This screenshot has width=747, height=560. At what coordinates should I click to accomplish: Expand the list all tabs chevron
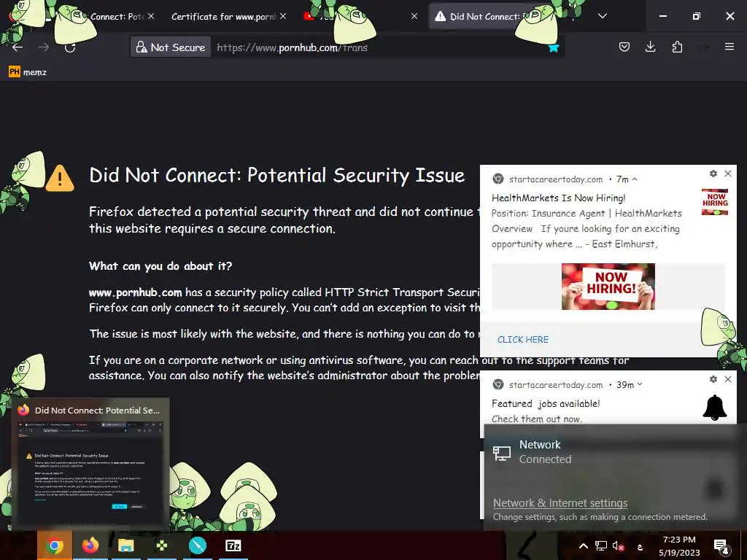coord(602,16)
